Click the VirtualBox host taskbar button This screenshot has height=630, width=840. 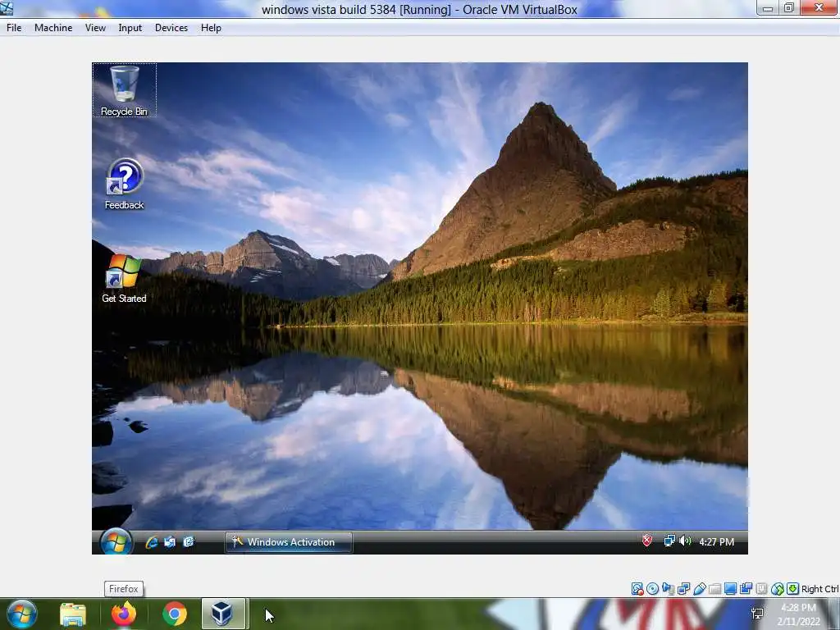pyautogui.click(x=223, y=614)
